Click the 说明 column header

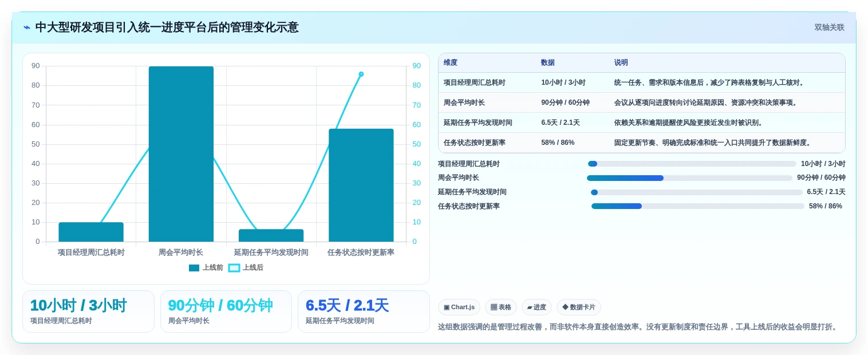[621, 63]
